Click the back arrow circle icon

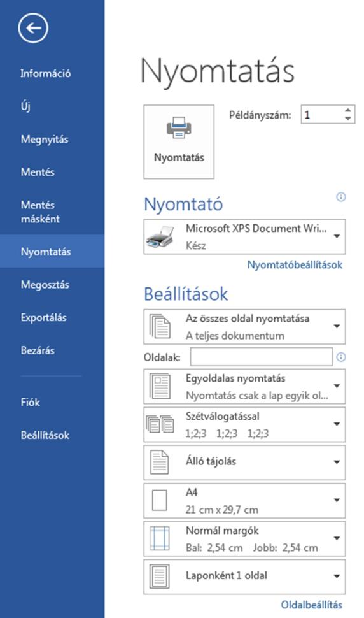click(x=33, y=28)
